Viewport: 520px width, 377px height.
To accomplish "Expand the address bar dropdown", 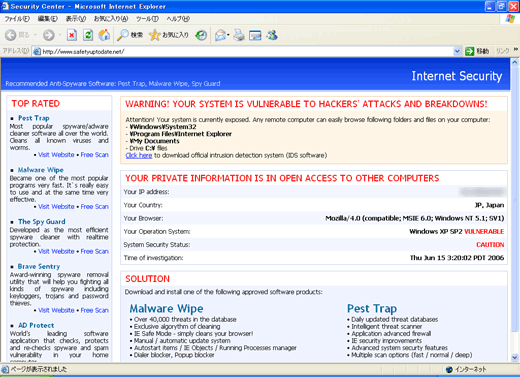I will tap(457, 51).
